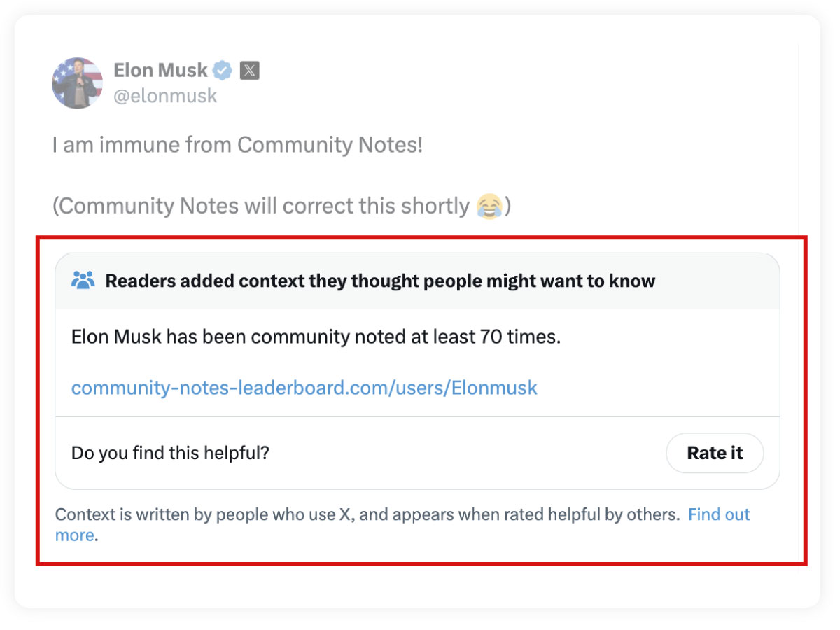Click the Community Note context header text
This screenshot has width=840, height=630.
coord(380,280)
